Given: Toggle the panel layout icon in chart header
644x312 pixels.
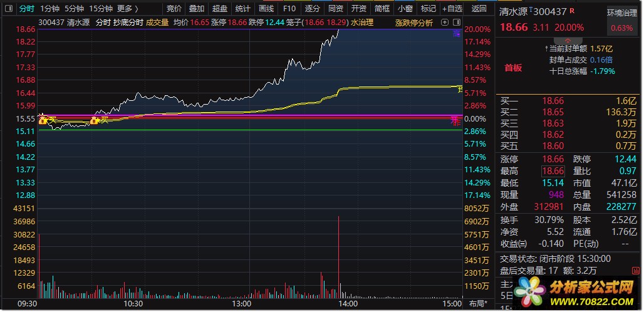Looking at the screenshot, I should click(x=457, y=23).
